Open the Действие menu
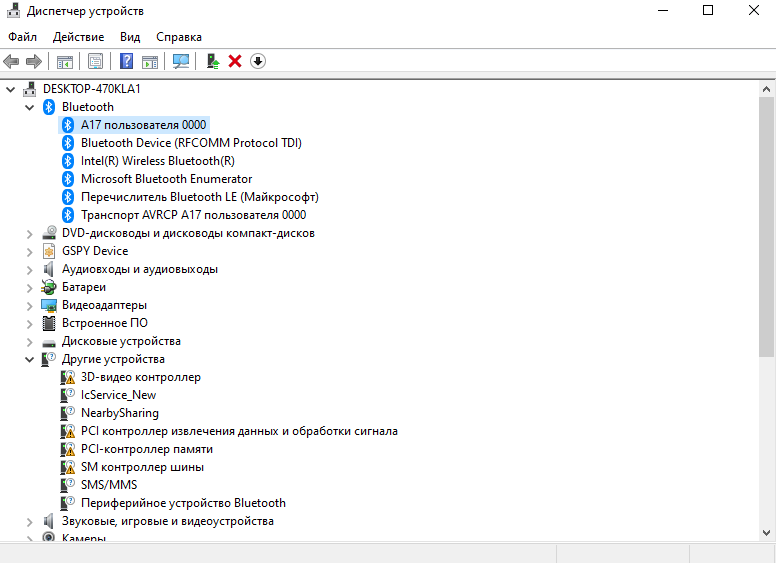 [78, 37]
